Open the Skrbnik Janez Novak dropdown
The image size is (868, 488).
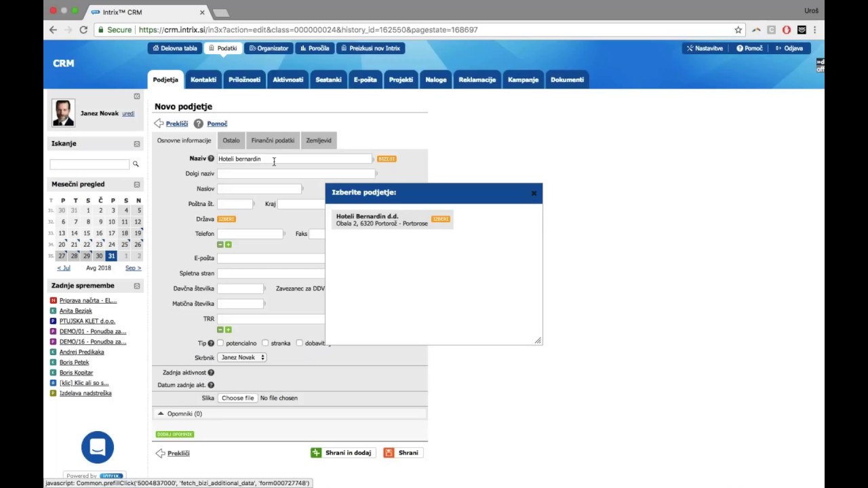point(242,357)
